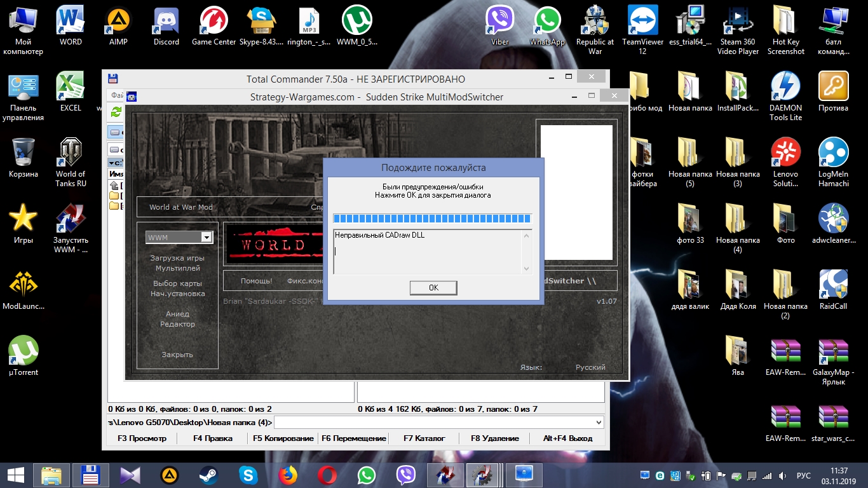Open Lenovo Solution desktop shortcut

pos(785,162)
